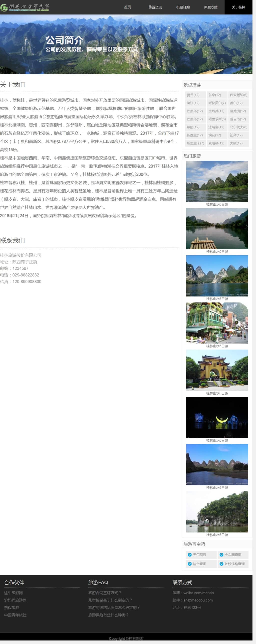The image size is (256, 644).
Task: Open the yellow gate tower photo
Action: (217, 370)
